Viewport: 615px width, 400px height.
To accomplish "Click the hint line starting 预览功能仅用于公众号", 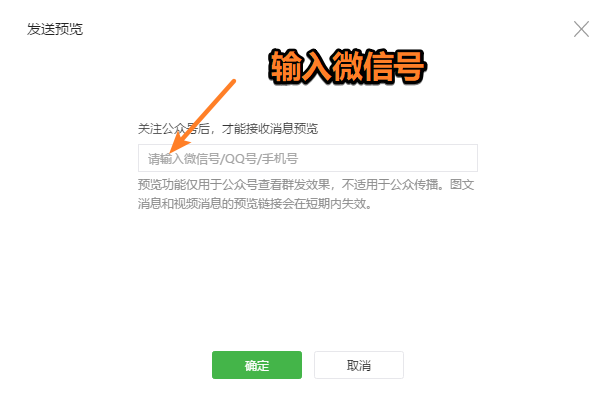I will tap(306, 184).
